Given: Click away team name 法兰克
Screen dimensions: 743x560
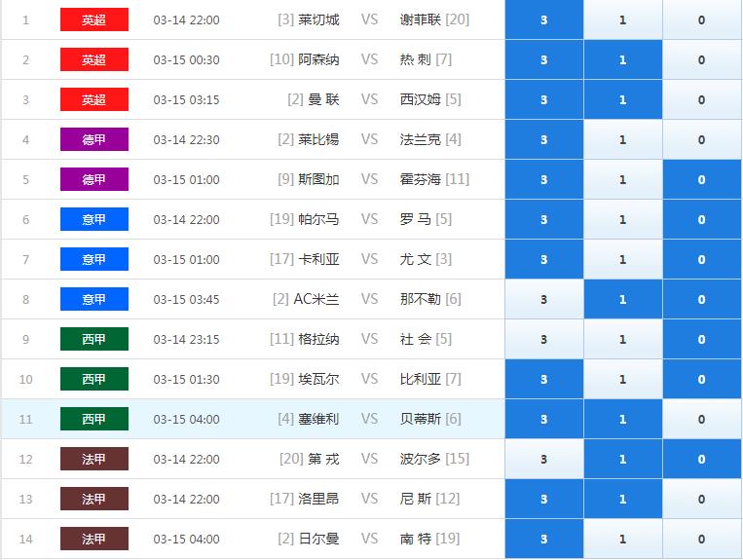Looking at the screenshot, I should [x=421, y=140].
